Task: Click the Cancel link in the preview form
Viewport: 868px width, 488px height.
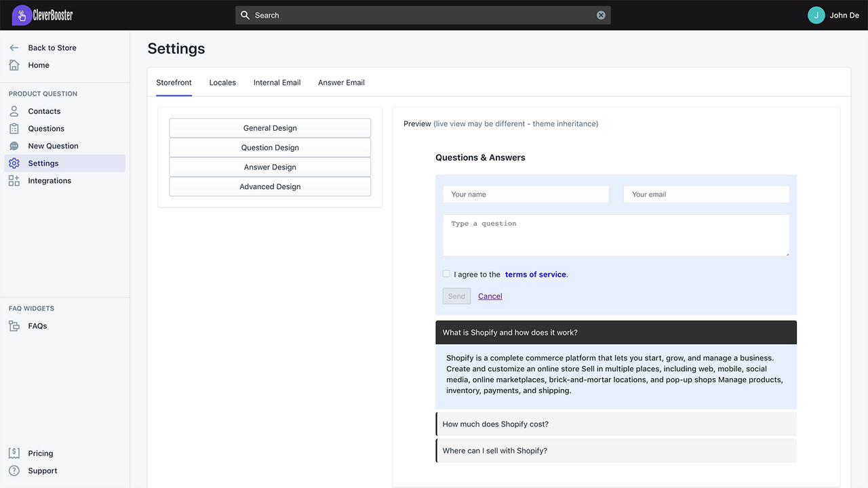Action: (x=490, y=296)
